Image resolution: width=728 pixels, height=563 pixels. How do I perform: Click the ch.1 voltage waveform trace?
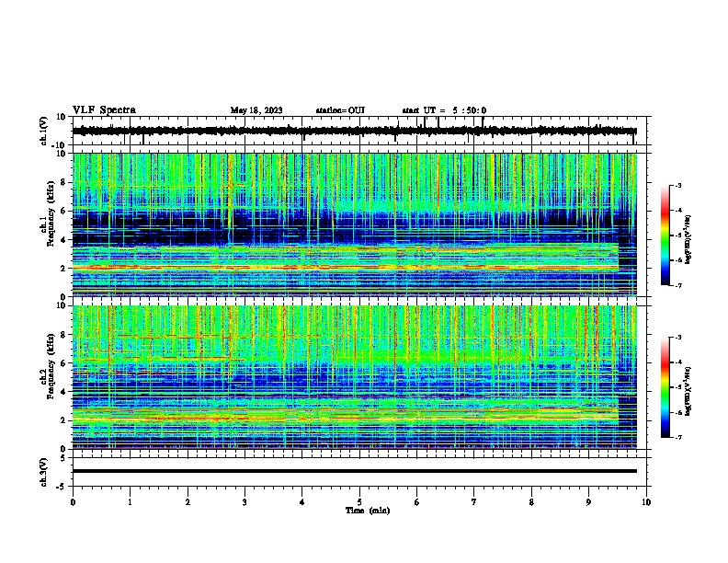(355, 132)
